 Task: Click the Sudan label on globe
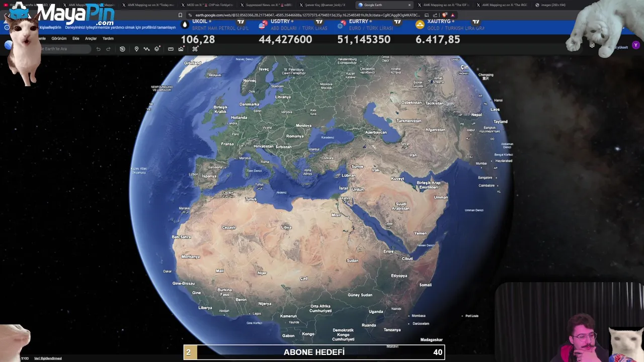(x=352, y=260)
